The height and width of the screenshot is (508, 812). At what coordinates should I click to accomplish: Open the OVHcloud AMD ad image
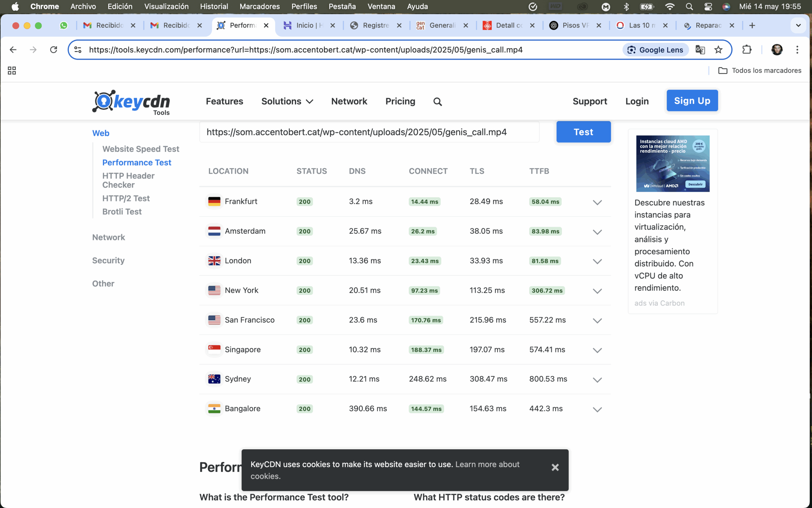(x=673, y=164)
